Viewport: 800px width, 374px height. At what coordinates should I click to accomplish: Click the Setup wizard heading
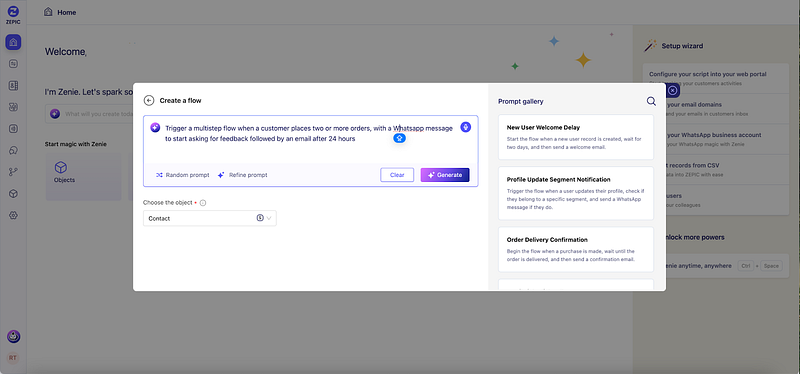pos(682,46)
